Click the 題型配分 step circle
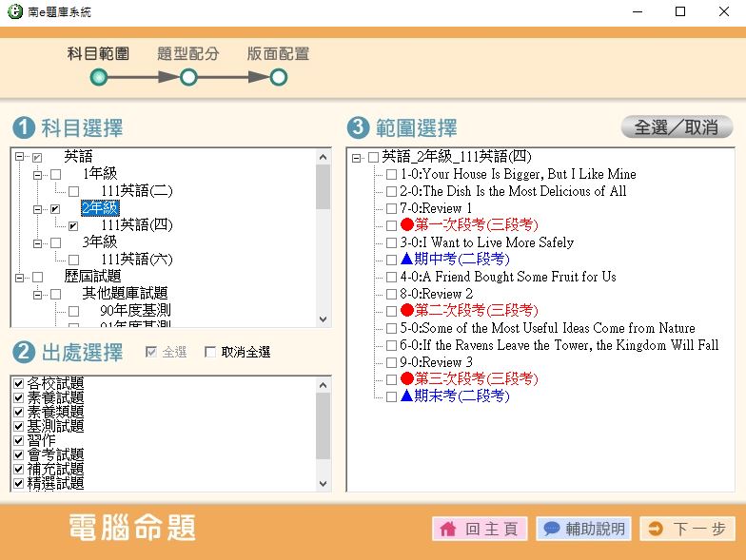The height and width of the screenshot is (560, 746). click(188, 78)
